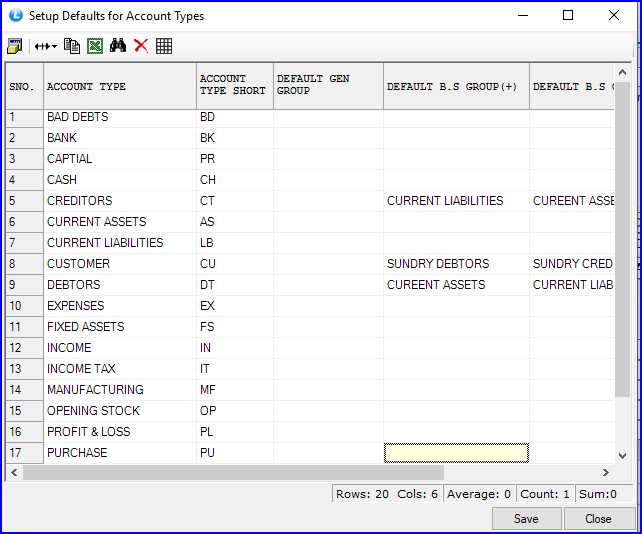Click the red delete X icon
The height and width of the screenshot is (534, 642).
click(141, 46)
